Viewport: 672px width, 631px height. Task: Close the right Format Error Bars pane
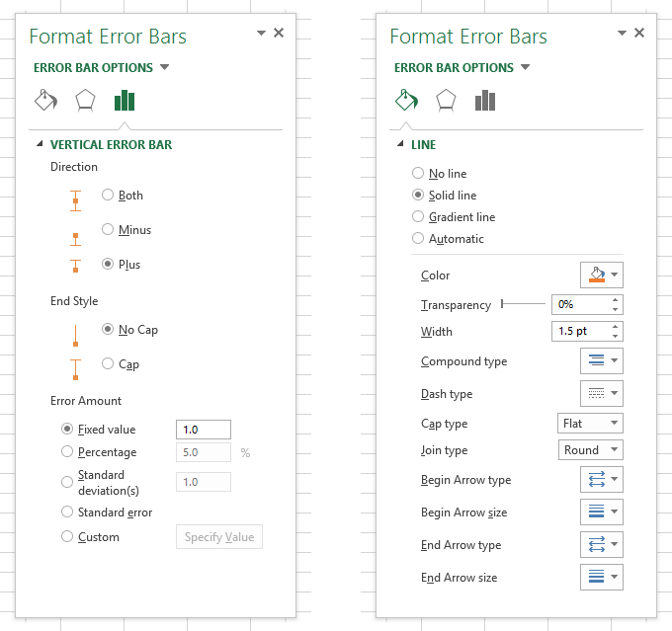(x=639, y=33)
